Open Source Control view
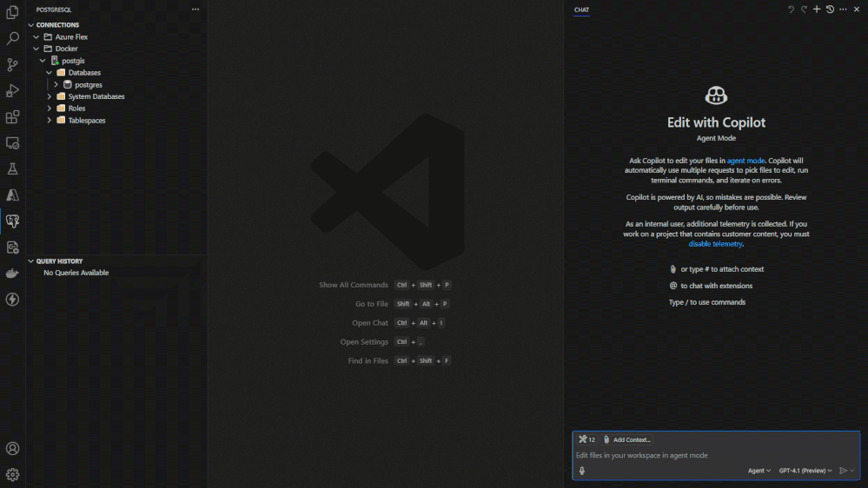The width and height of the screenshot is (868, 488). (12, 64)
